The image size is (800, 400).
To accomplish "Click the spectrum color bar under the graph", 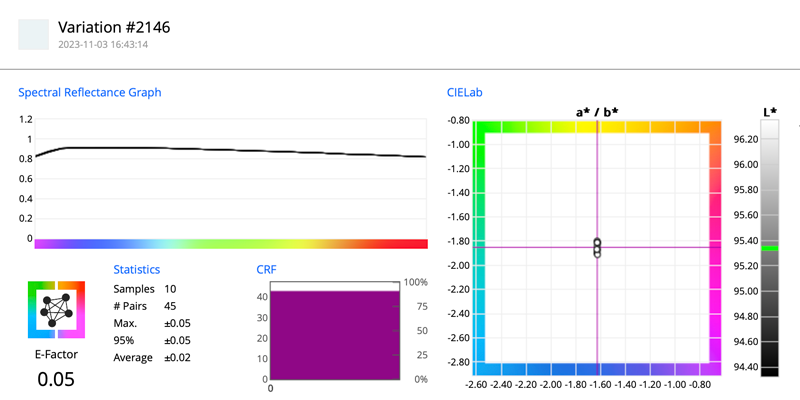I will click(231, 244).
